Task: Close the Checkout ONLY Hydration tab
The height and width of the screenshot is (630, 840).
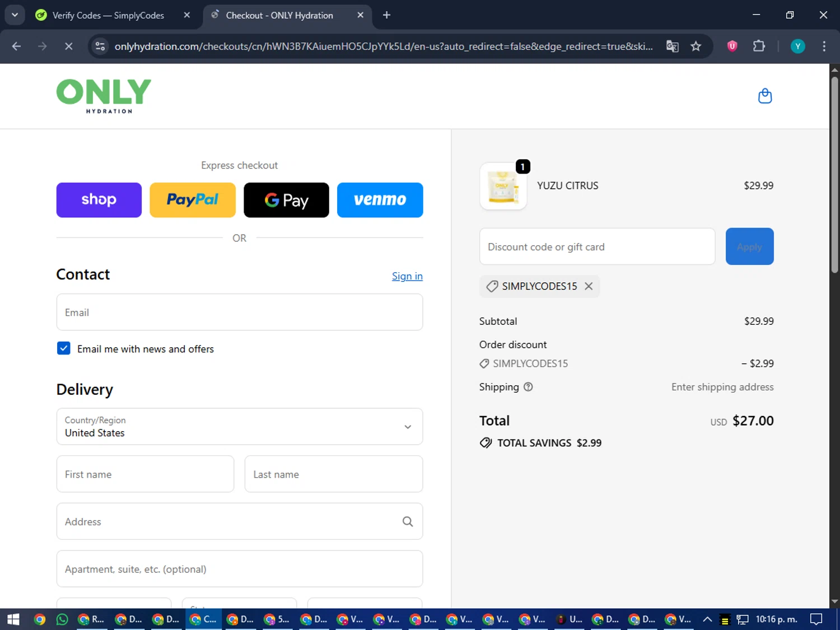Action: [x=361, y=15]
